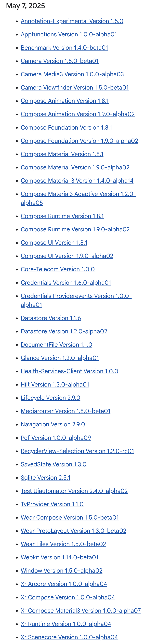Open Credentials Providerevents Version 1.0.0-alpha01

click(76, 300)
